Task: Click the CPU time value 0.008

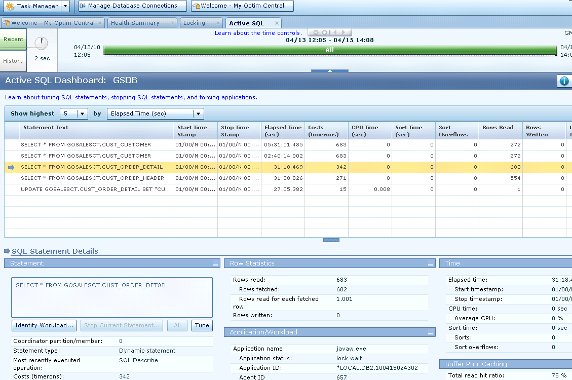Action: click(x=382, y=189)
